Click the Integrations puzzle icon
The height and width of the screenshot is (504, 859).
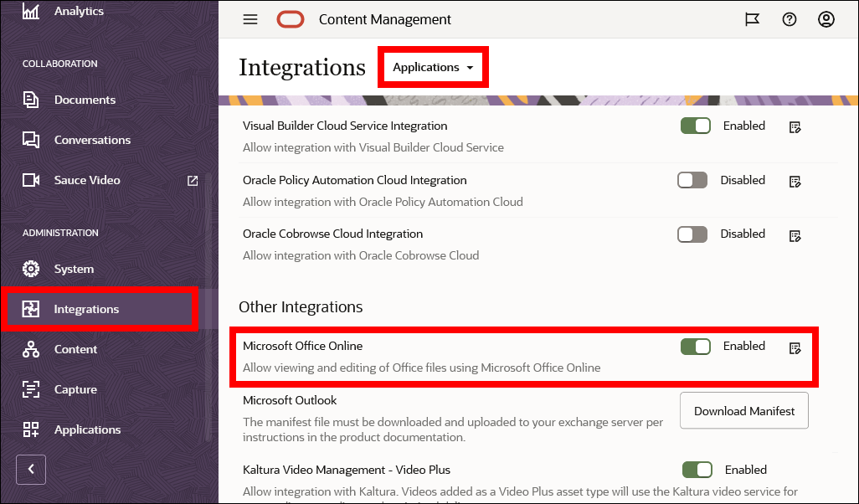[x=31, y=309]
